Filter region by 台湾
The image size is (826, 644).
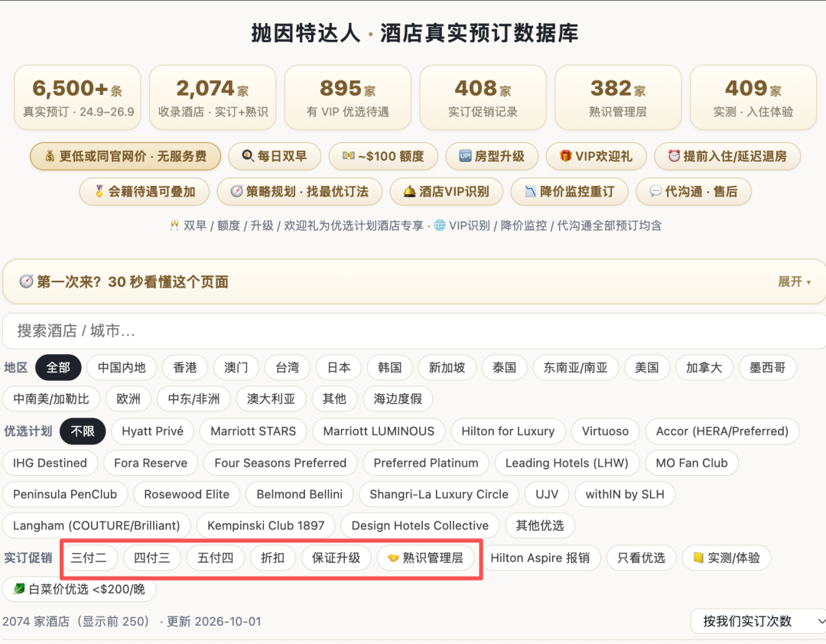coord(287,367)
